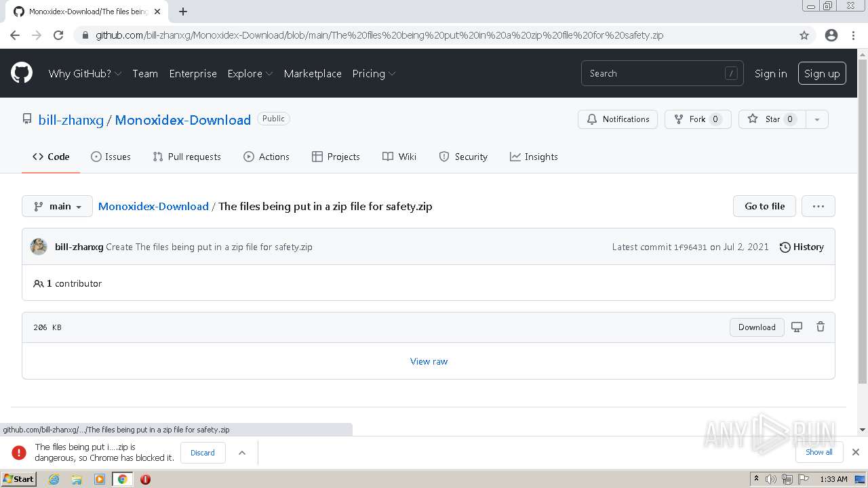Delete this file using the trash icon

point(821,327)
